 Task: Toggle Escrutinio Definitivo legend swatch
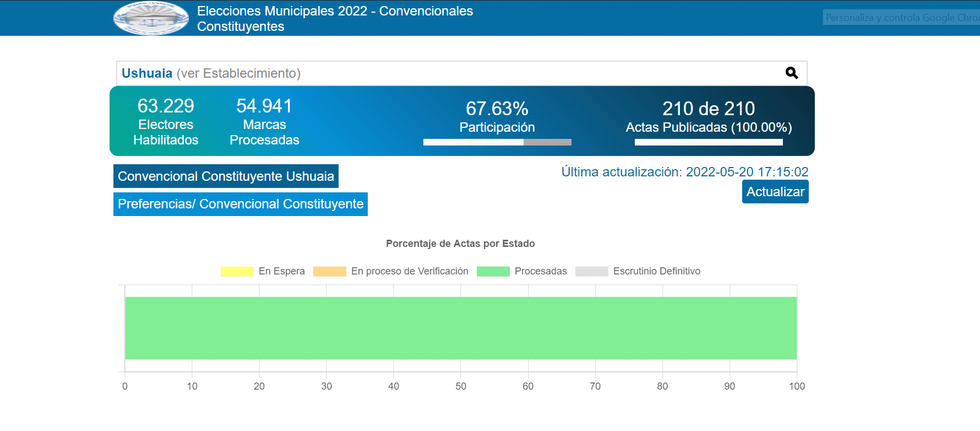coord(591,271)
